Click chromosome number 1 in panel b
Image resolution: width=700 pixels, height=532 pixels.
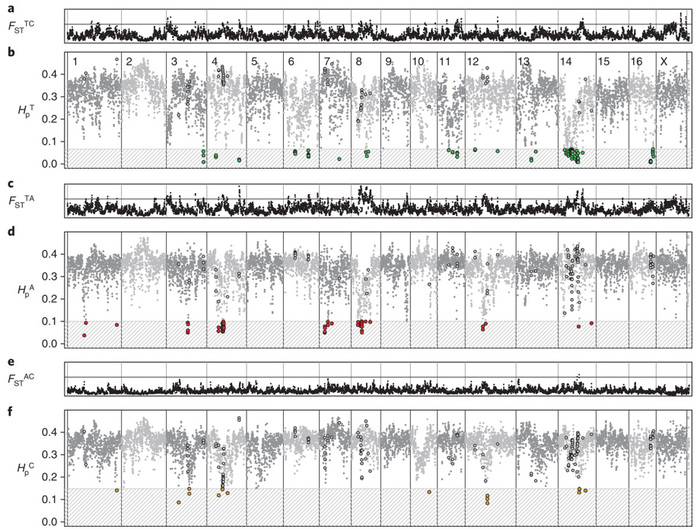[75, 63]
